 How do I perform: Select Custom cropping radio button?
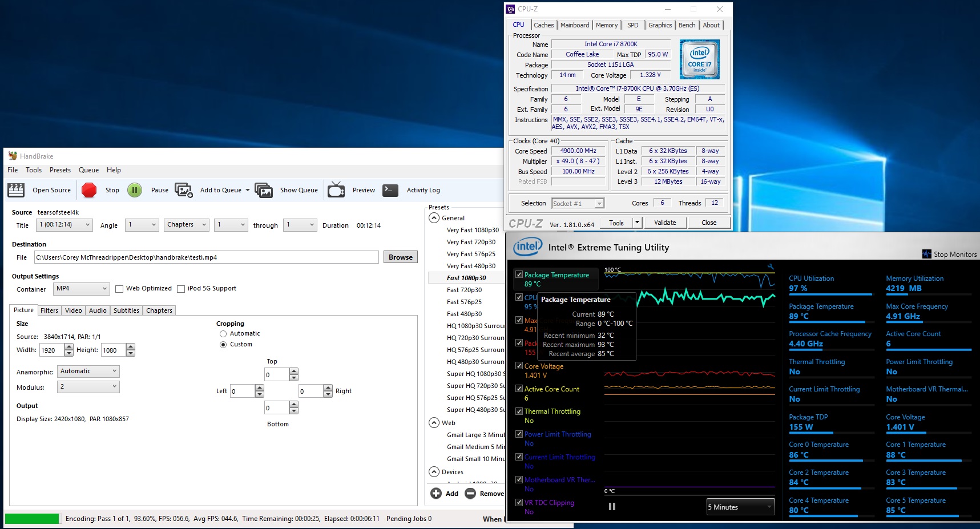pyautogui.click(x=223, y=345)
